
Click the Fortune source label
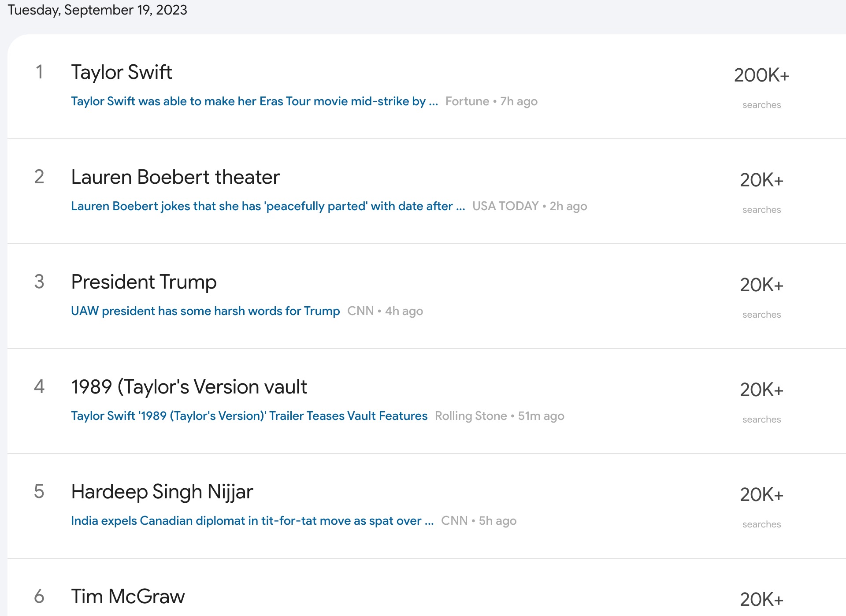[467, 101]
